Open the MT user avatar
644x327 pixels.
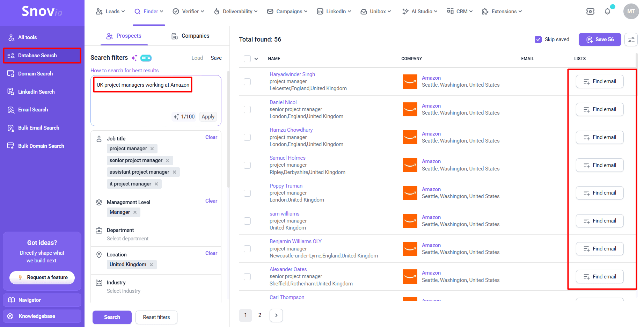point(631,11)
